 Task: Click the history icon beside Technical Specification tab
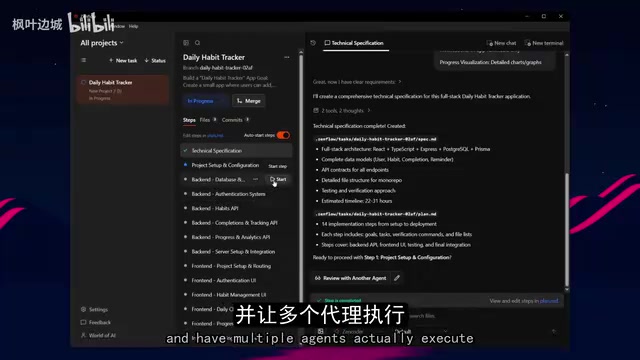(313, 43)
